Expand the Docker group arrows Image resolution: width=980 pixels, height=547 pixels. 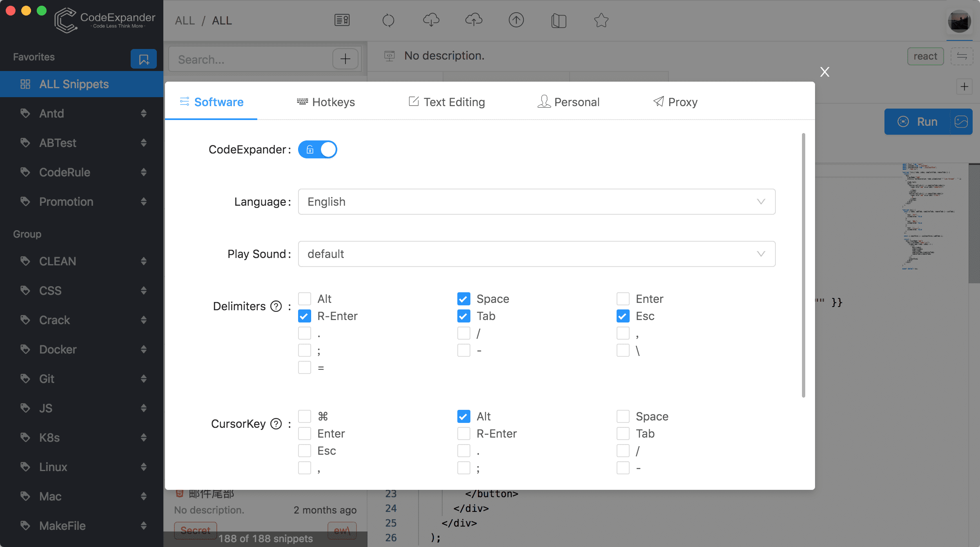144,349
